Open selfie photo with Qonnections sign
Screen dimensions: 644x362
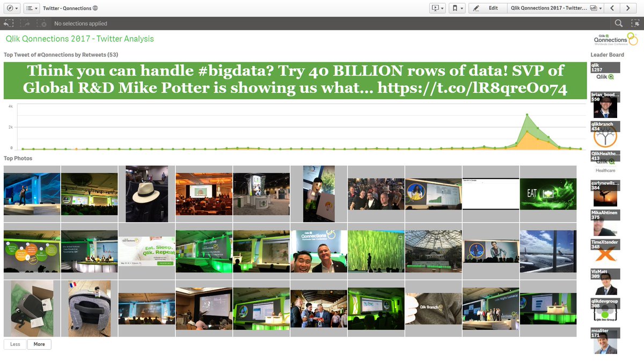319,251
